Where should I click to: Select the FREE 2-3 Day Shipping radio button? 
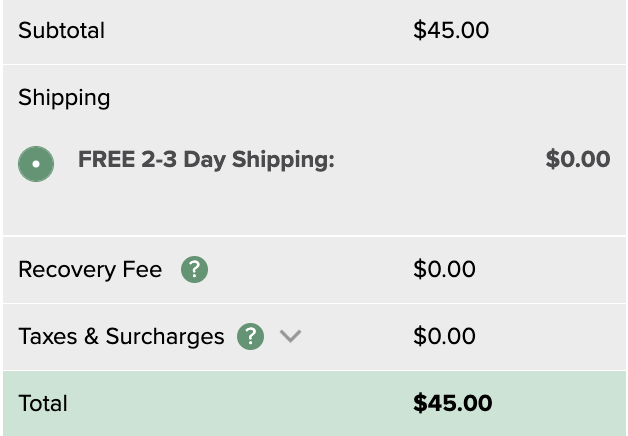[x=36, y=163]
